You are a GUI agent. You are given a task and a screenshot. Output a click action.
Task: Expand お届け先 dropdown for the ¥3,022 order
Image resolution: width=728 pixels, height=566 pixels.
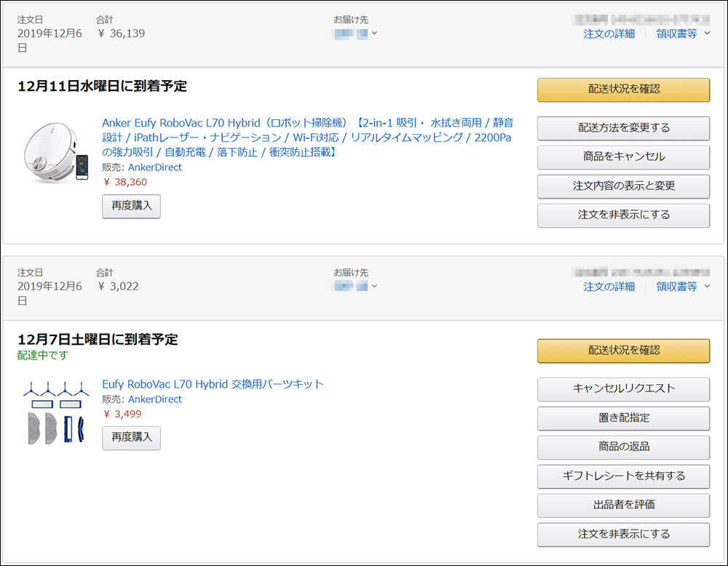click(356, 286)
